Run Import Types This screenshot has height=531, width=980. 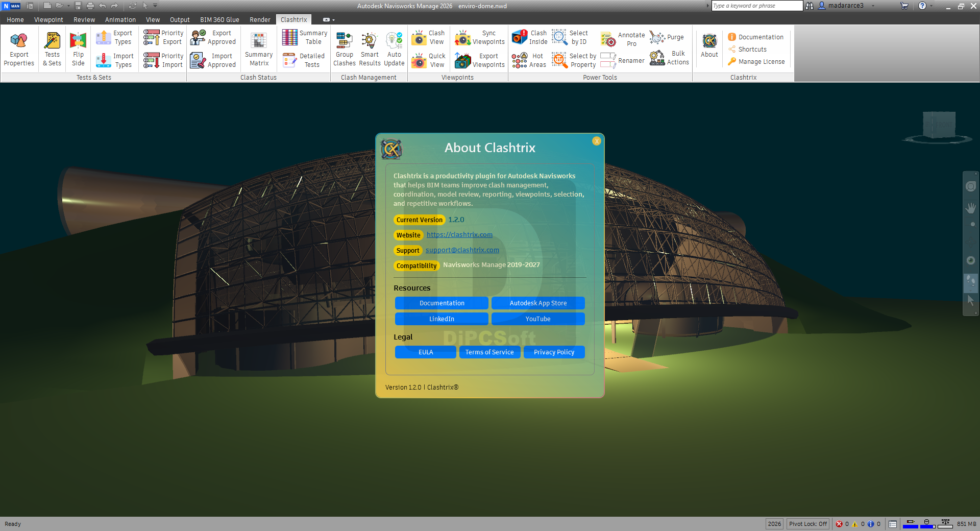coord(115,60)
